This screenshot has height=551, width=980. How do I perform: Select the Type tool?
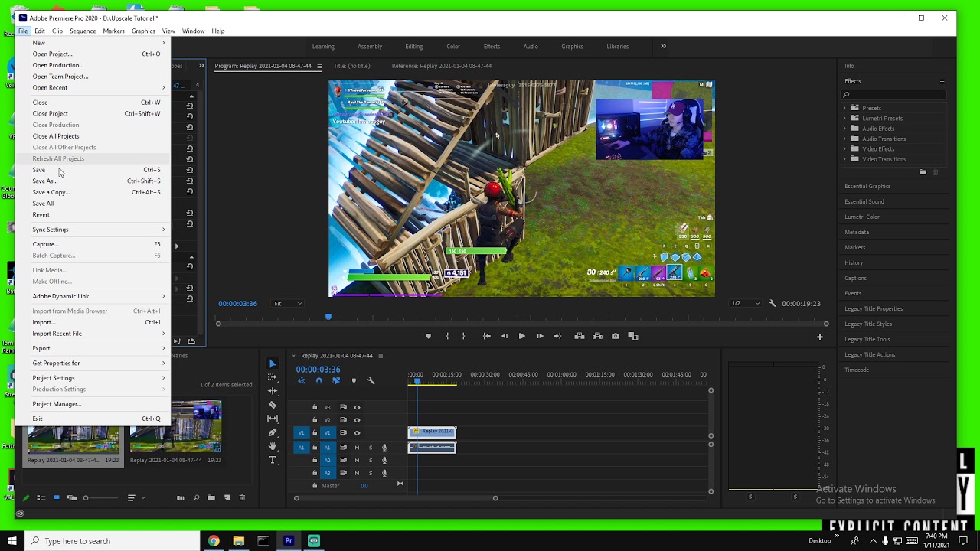click(273, 460)
